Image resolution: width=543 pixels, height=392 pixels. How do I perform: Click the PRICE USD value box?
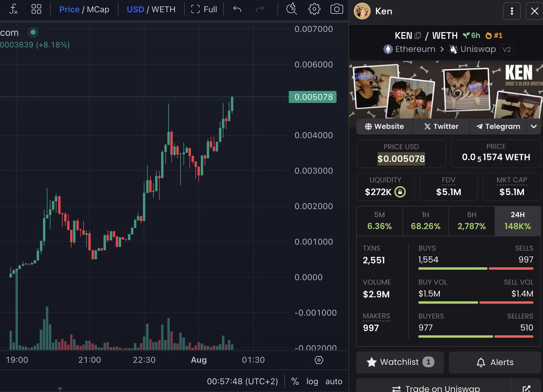(x=401, y=153)
